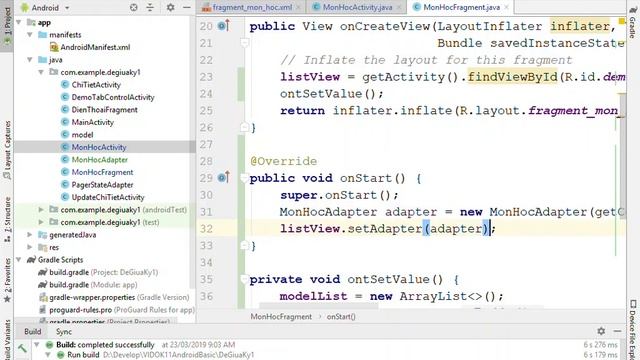Image resolution: width=640 pixels, height=360 pixels.
Task: Expand the com.example.degiuaky1 (test) package
Action: (x=41, y=222)
